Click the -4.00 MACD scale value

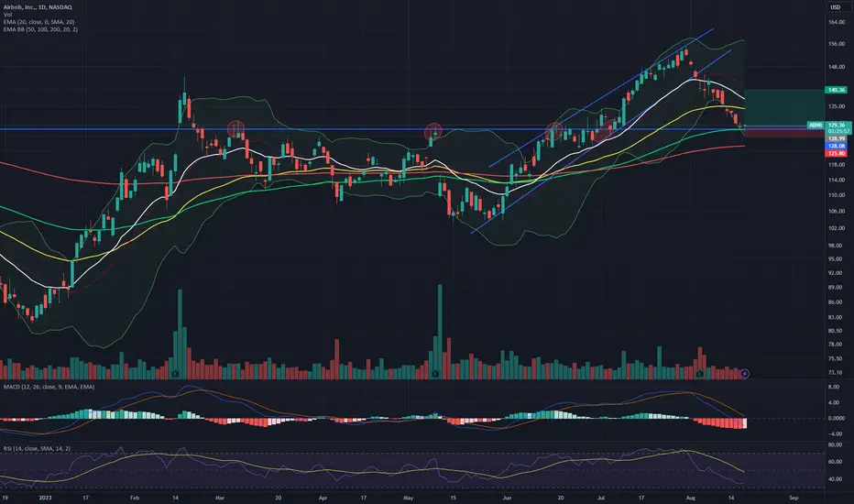[x=836, y=434]
